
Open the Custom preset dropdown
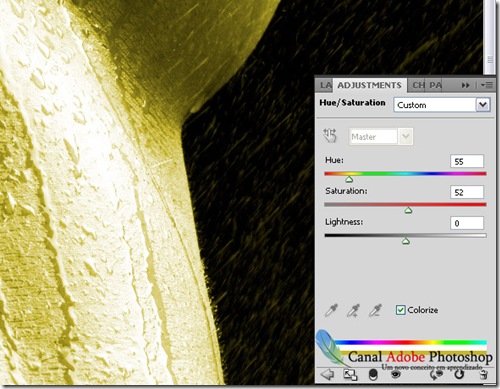(x=442, y=105)
